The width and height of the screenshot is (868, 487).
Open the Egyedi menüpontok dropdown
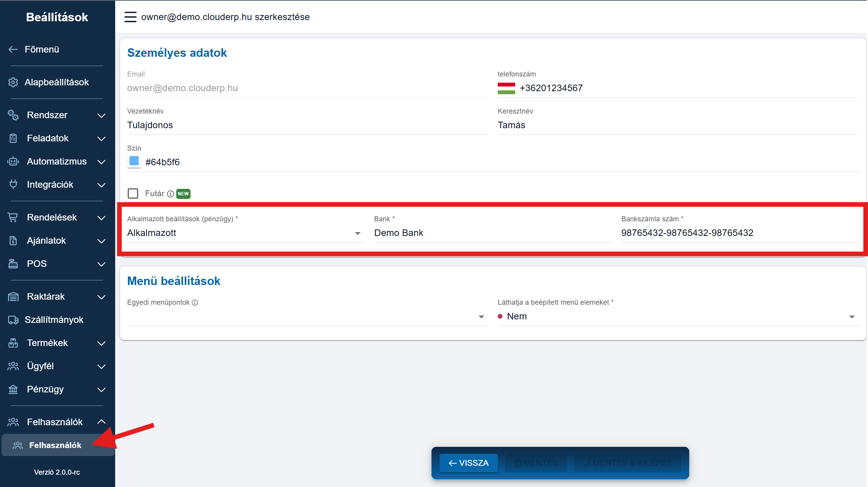tap(307, 317)
